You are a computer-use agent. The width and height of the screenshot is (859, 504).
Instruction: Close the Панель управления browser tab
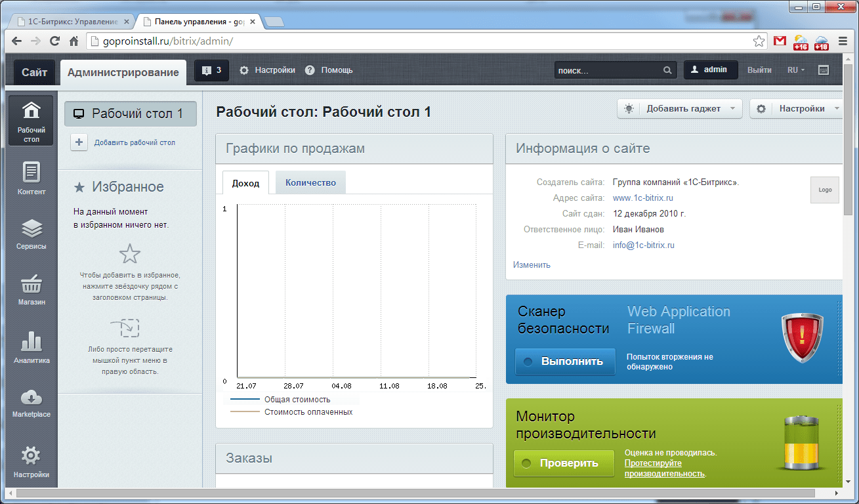[253, 22]
